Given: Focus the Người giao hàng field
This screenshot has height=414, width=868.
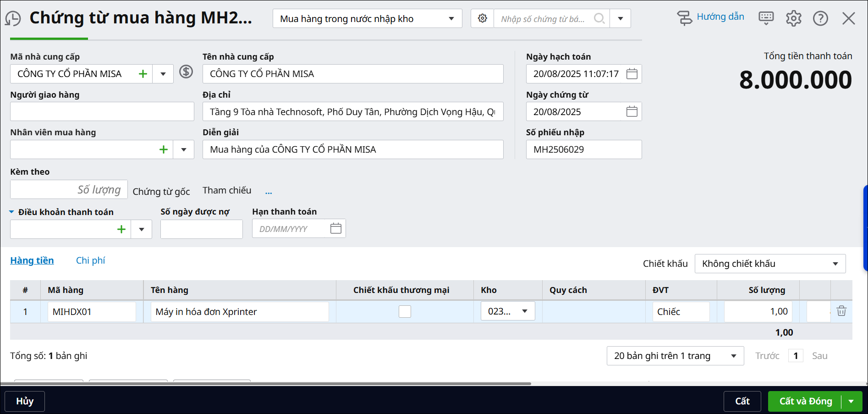Looking at the screenshot, I should coord(102,111).
